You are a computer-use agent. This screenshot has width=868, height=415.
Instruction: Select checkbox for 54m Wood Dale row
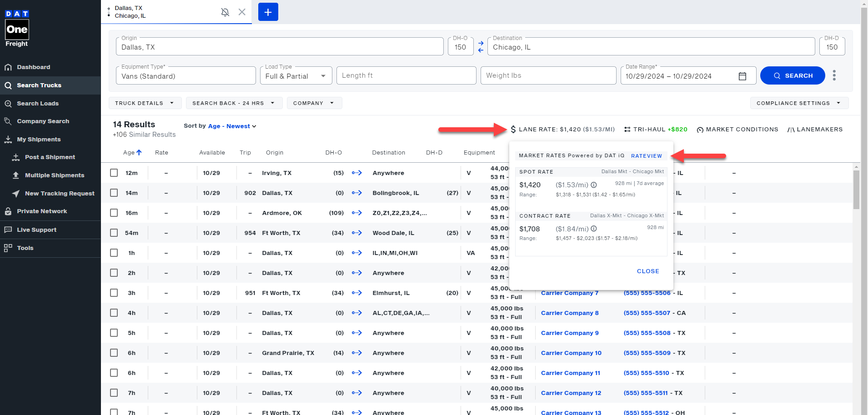(x=114, y=233)
